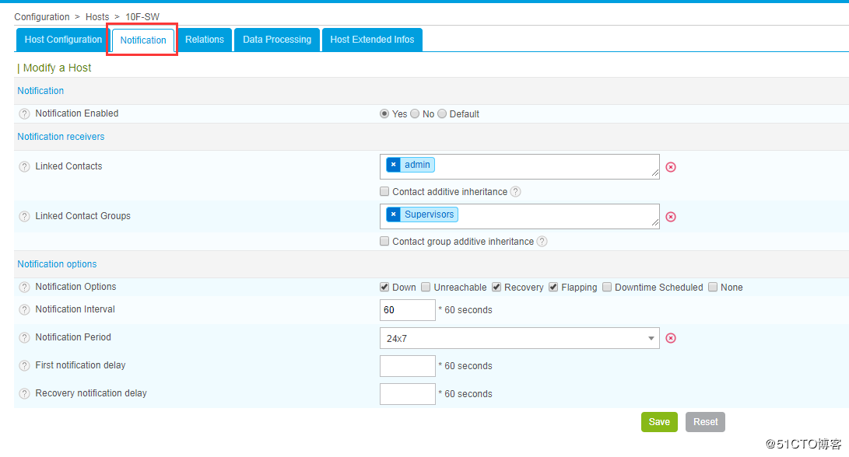The image size is (849, 457).
Task: Check the Downtime Scheduled notification option
Action: (607, 287)
